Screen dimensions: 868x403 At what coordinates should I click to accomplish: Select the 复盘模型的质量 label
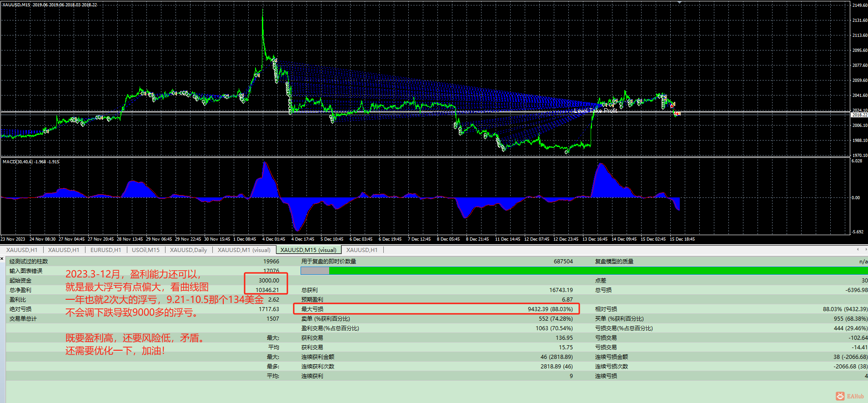point(614,262)
